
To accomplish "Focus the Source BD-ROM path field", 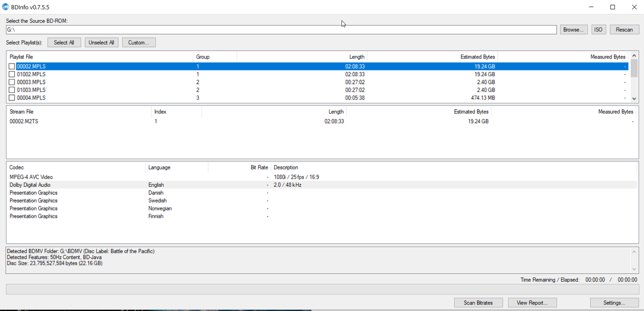I will 281,30.
